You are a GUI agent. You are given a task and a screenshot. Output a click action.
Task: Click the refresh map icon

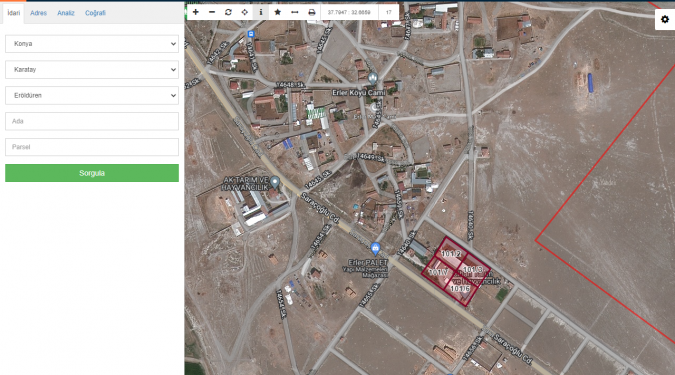coord(228,12)
